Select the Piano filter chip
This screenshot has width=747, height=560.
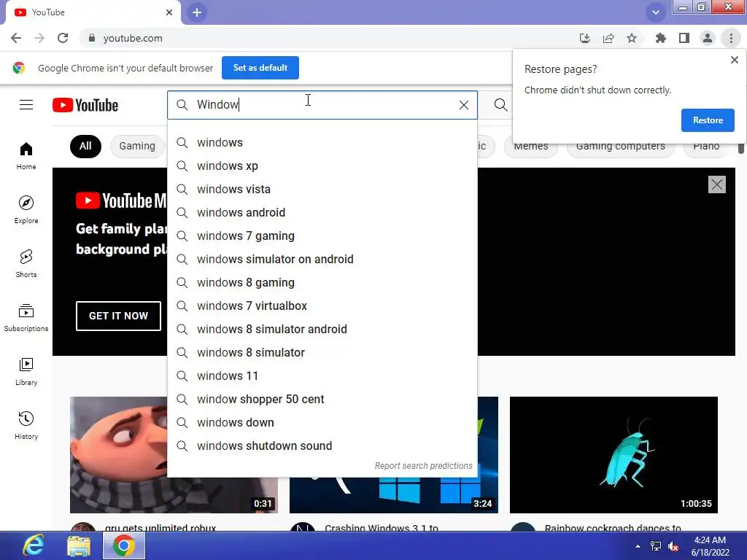[706, 147]
